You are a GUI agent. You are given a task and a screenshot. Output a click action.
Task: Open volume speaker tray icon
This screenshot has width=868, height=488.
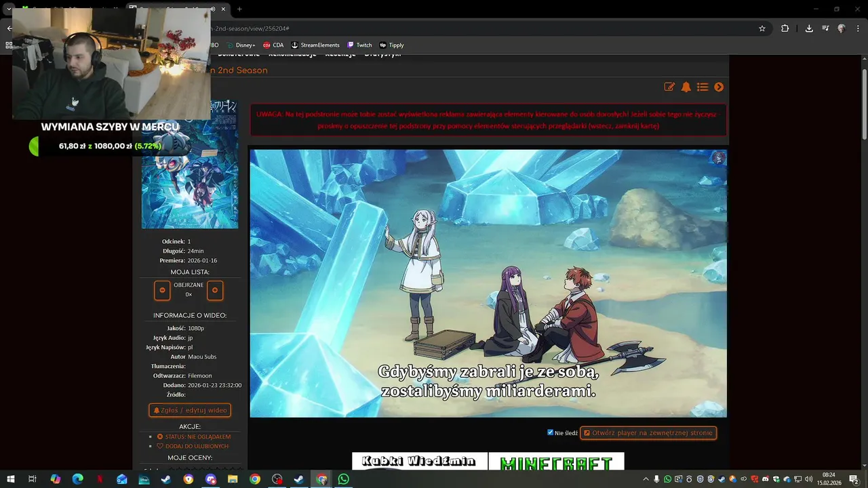(x=808, y=479)
